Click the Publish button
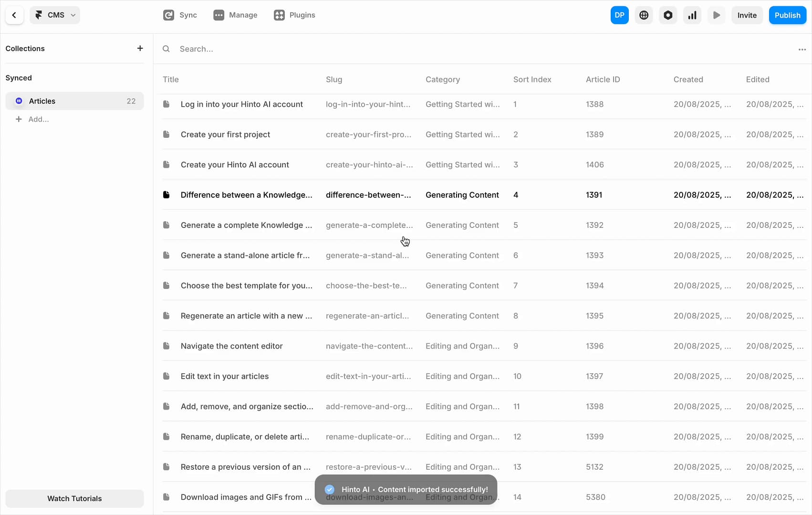Screen dimensions: 812x515 point(787,15)
